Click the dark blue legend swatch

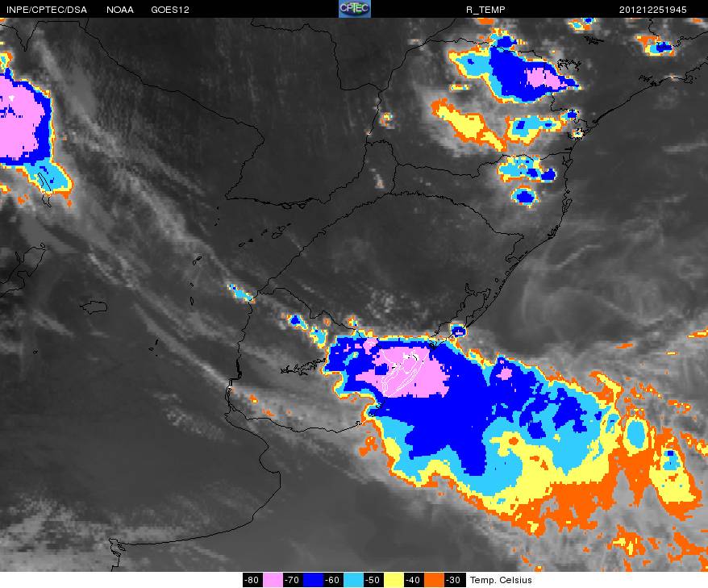(313, 580)
